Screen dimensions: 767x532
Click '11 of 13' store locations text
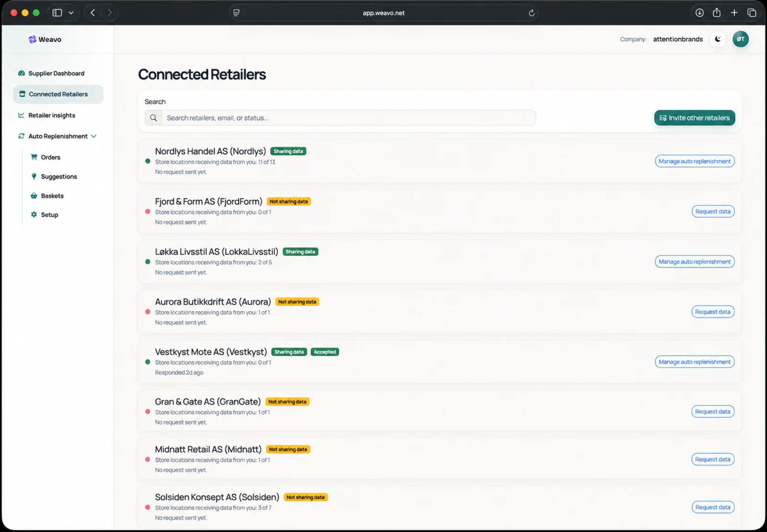(x=267, y=162)
